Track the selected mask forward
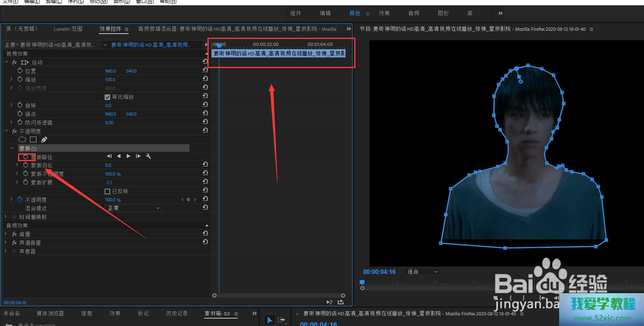Viewport: 644px width, 326px height. point(128,156)
